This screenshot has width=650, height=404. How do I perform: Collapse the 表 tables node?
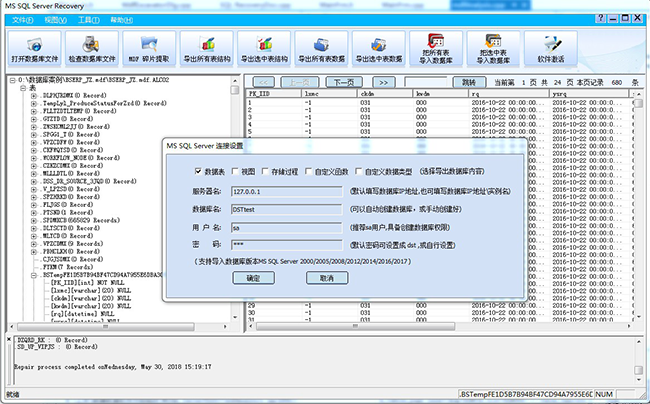coord(23,88)
